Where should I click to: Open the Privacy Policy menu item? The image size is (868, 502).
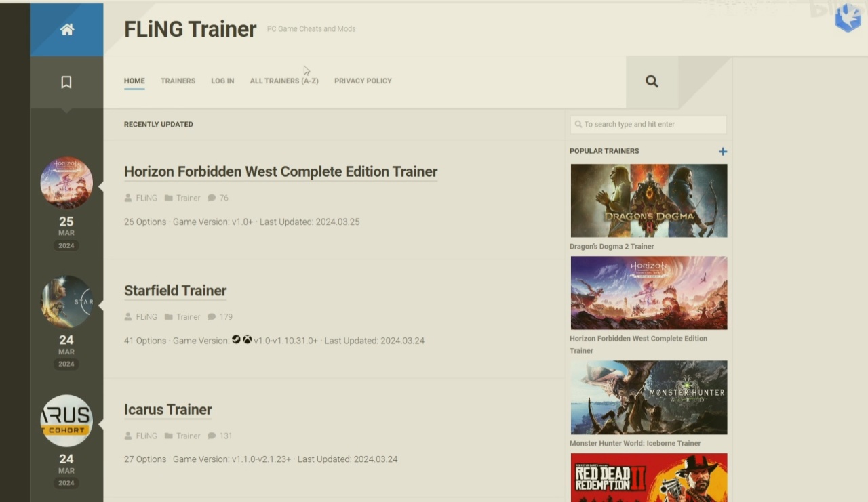point(363,81)
